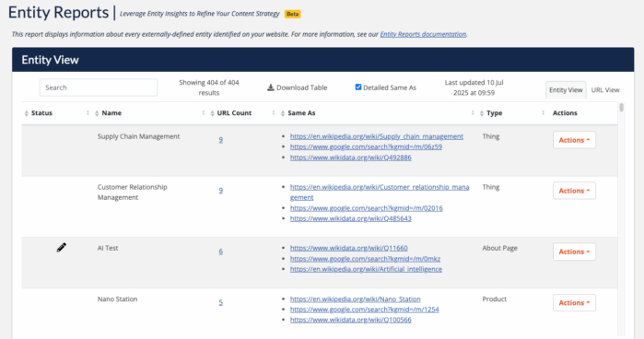
Task: Sort by Same As using its sort arrows
Action: click(x=283, y=113)
